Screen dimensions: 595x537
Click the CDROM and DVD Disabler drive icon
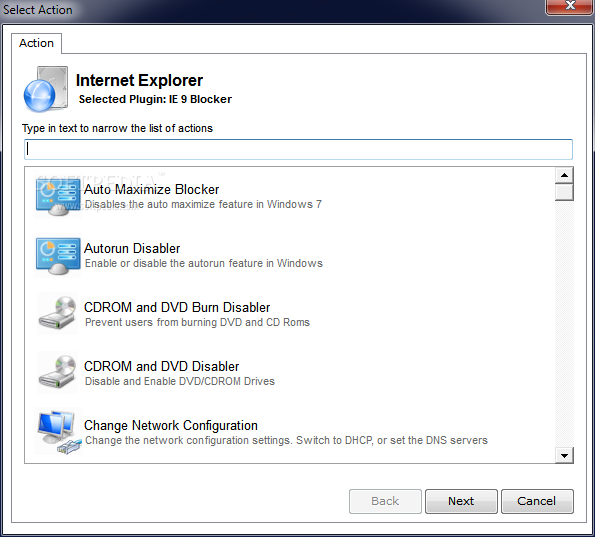[58, 372]
